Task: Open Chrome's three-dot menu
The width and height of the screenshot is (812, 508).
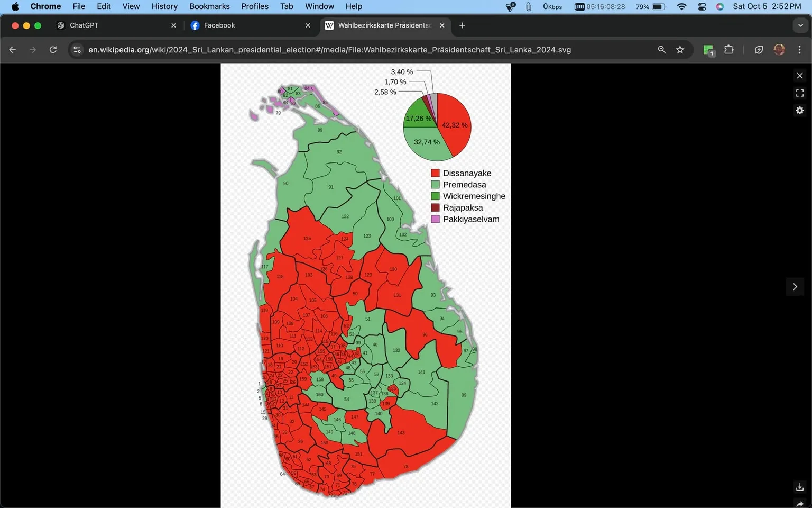Action: click(800, 49)
